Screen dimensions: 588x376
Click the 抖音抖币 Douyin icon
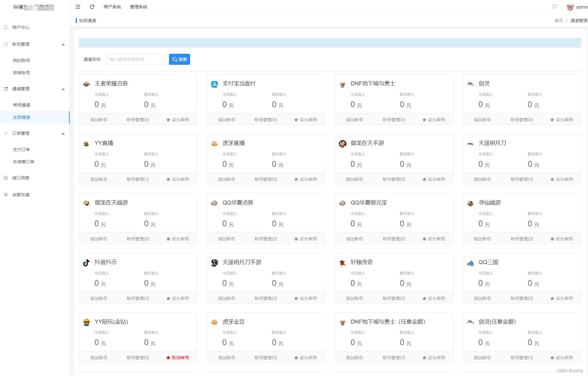click(x=85, y=262)
